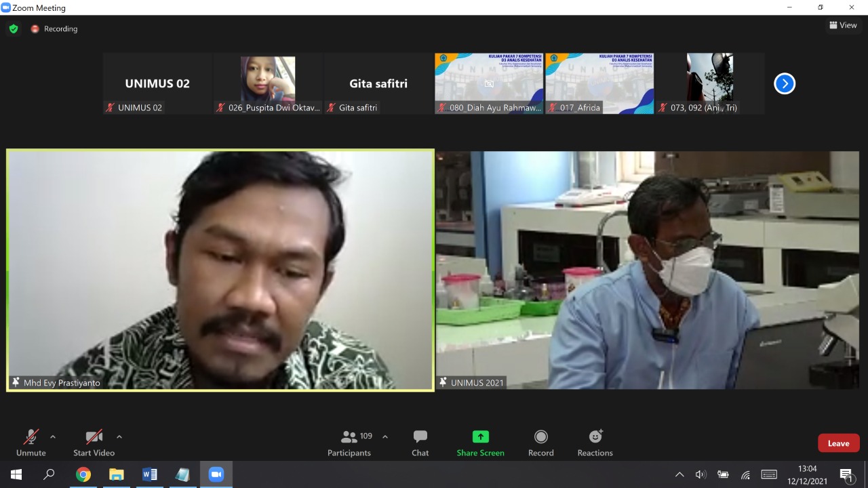Open Windows taskbar search
This screenshot has height=488, width=868.
[x=49, y=474]
